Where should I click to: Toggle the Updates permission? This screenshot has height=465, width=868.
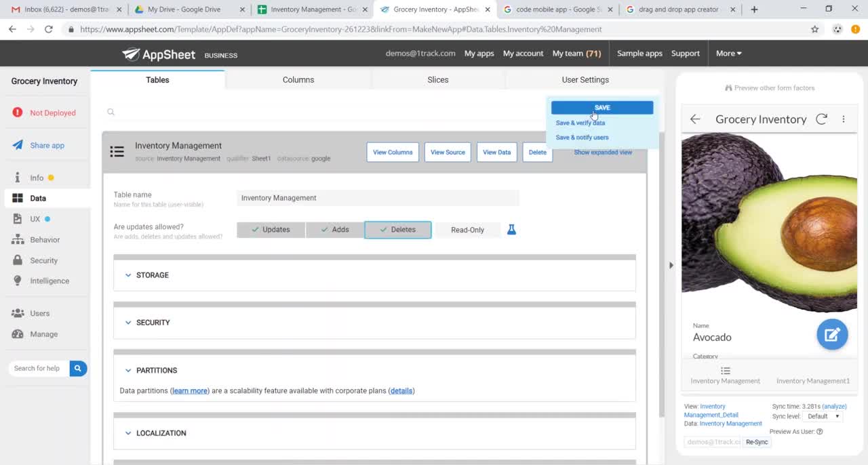[271, 230]
